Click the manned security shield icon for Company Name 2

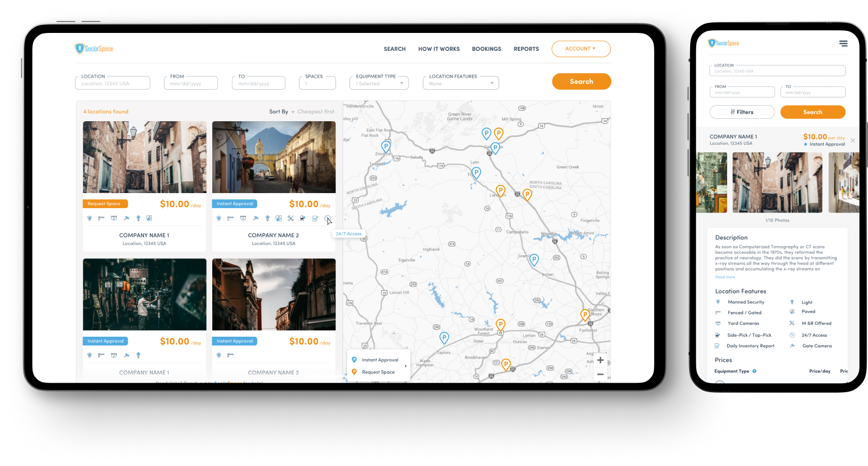tap(219, 218)
